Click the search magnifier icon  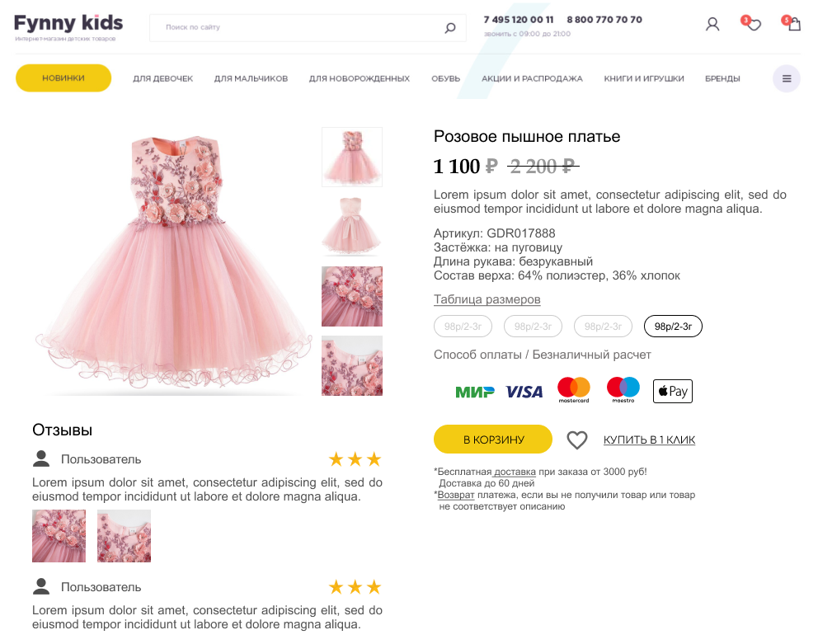point(450,28)
